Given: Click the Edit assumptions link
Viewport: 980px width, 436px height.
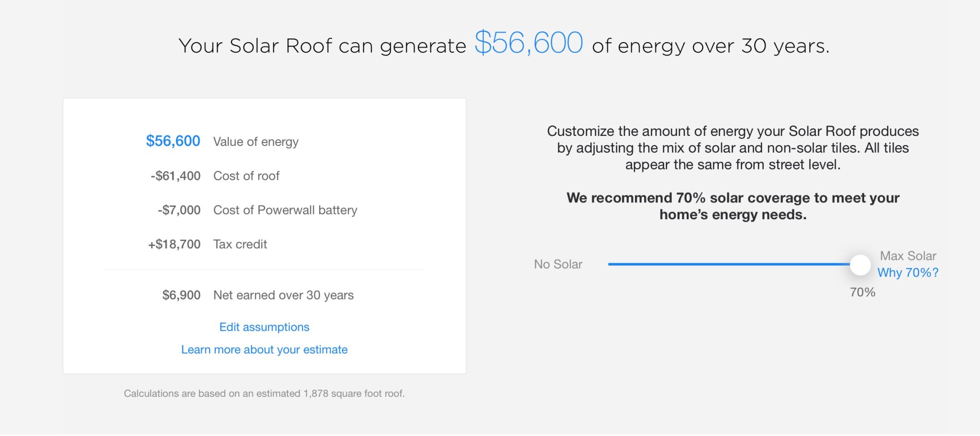Looking at the screenshot, I should pos(264,327).
